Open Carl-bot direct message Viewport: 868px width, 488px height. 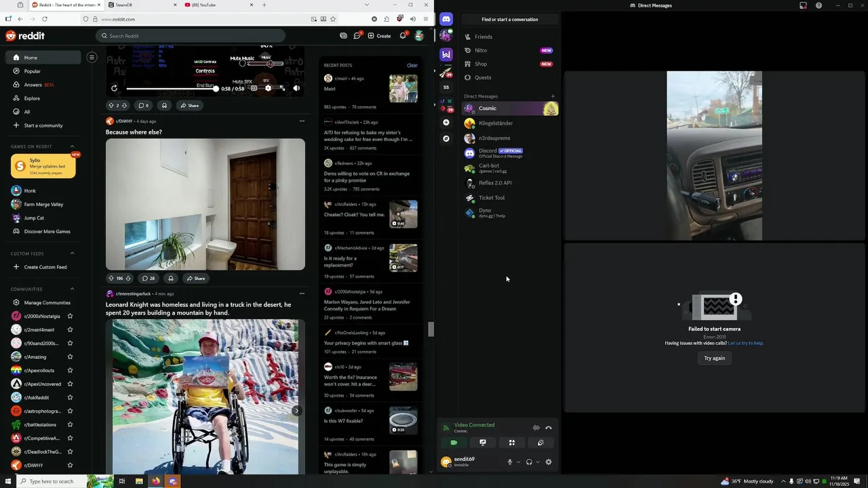coord(511,168)
